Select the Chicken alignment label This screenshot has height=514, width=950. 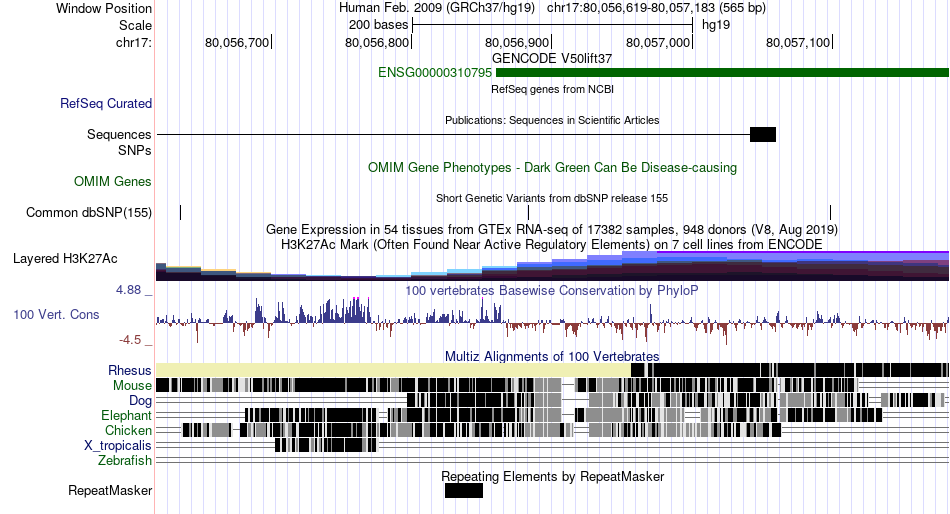[128, 430]
